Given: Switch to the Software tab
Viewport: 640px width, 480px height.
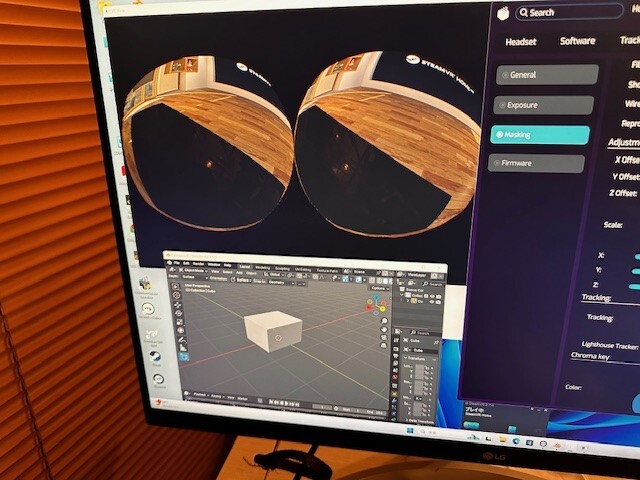Looking at the screenshot, I should click(577, 41).
